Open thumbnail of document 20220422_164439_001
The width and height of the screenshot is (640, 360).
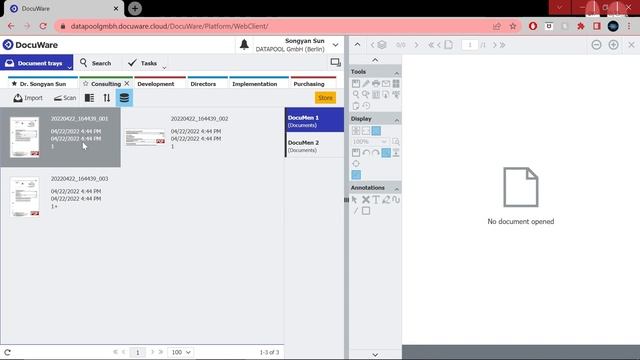point(24,137)
